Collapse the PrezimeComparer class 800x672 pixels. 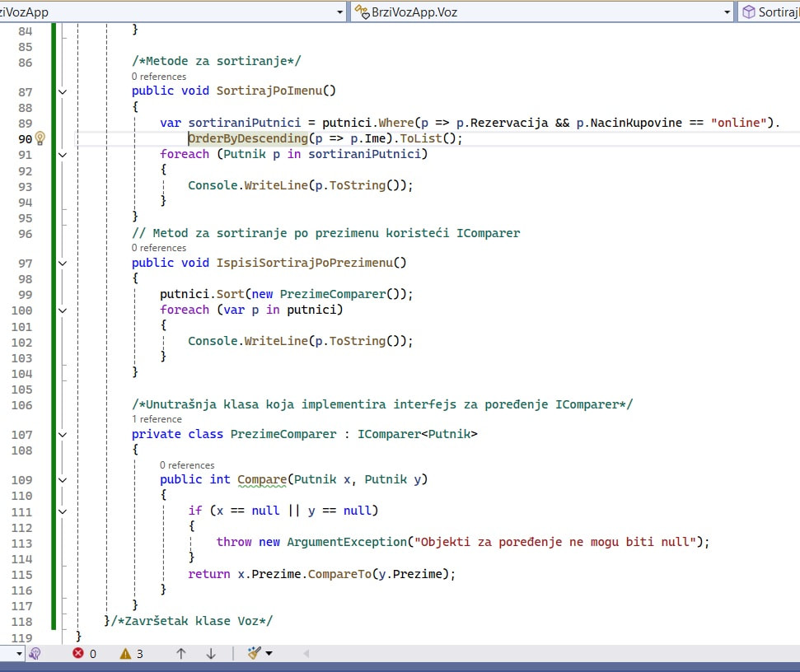pos(63,434)
